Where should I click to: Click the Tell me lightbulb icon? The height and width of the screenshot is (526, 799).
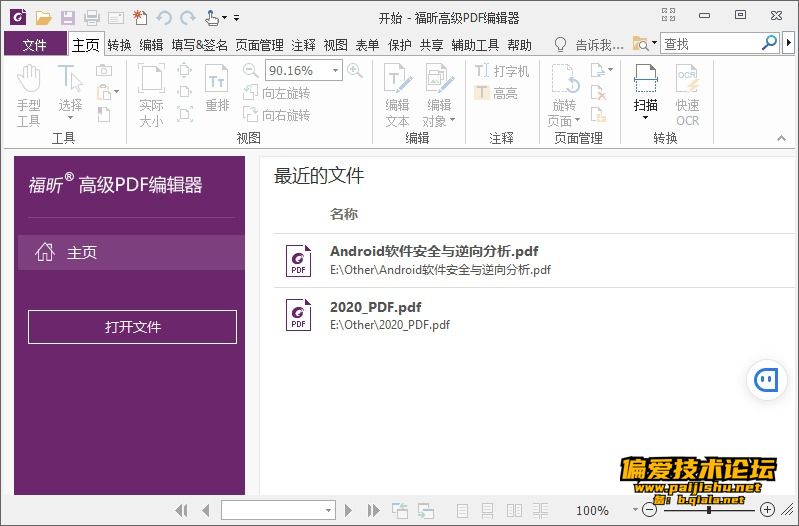point(560,45)
